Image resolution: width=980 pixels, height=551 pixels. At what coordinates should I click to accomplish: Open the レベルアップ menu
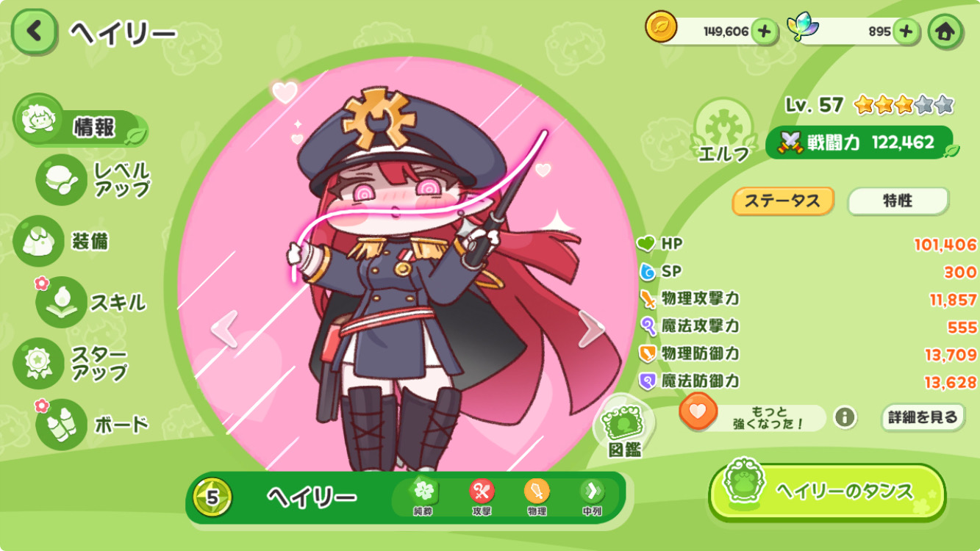pyautogui.click(x=93, y=180)
